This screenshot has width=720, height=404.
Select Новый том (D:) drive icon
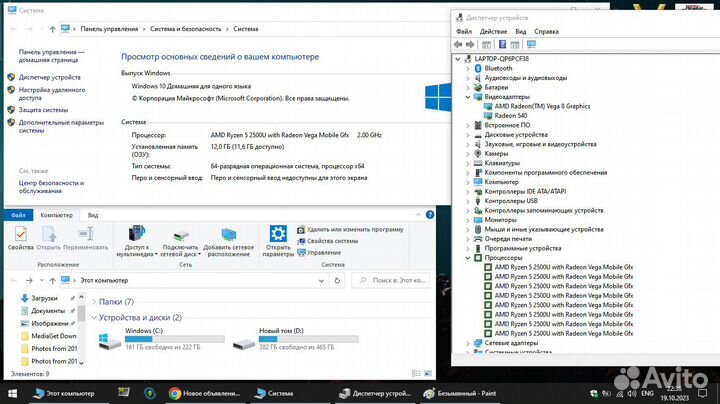tap(244, 343)
